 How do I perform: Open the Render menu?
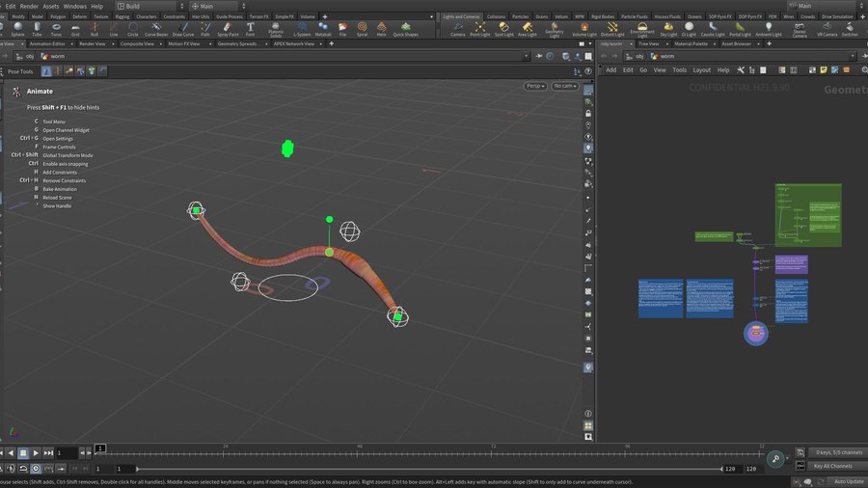pos(30,6)
